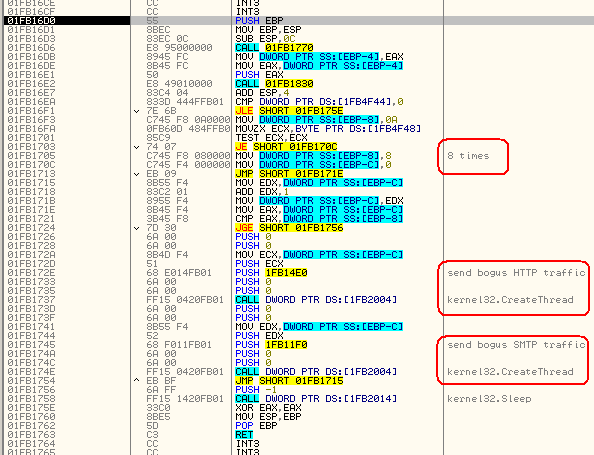Click the ADD EDX,1 instruction

pyautogui.click(x=262, y=192)
